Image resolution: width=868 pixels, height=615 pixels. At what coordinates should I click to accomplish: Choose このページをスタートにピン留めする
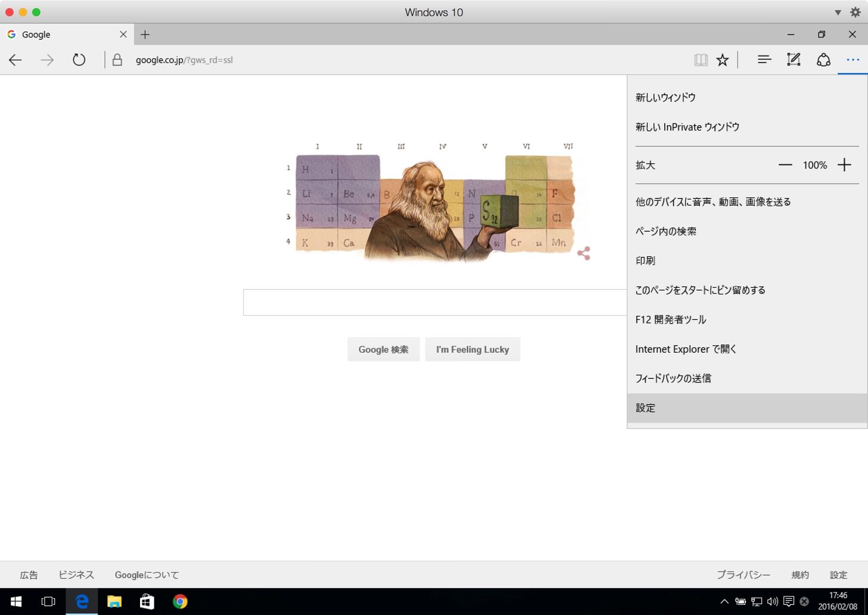click(x=746, y=290)
